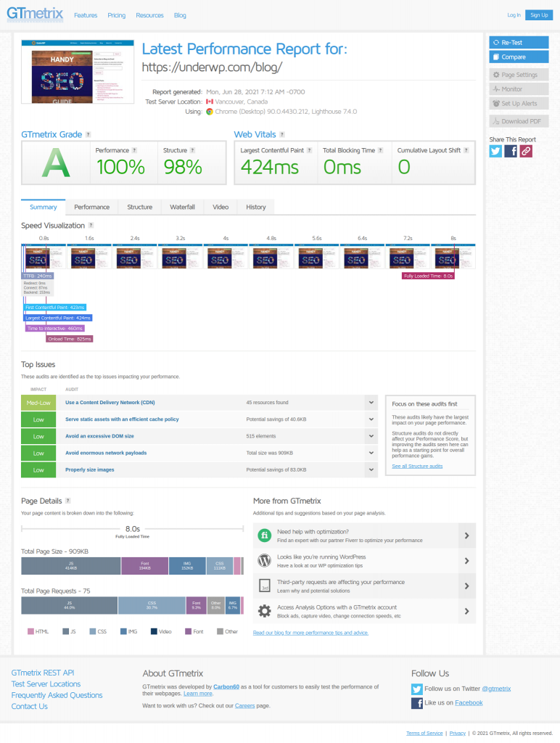This screenshot has width=560, height=743.
Task: Click the WordPress icon row
Action: 264,561
